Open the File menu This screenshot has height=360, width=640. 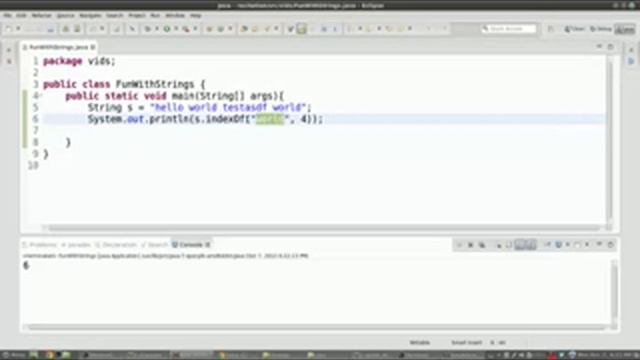click(x=7, y=16)
